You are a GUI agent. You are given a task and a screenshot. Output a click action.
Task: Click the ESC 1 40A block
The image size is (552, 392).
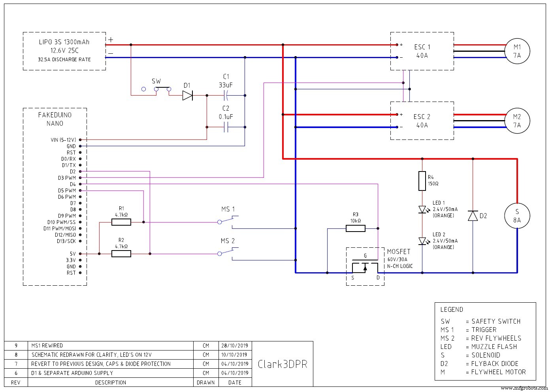click(422, 51)
